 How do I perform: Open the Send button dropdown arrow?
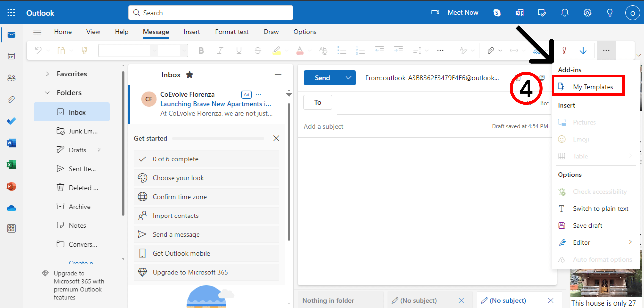[348, 78]
